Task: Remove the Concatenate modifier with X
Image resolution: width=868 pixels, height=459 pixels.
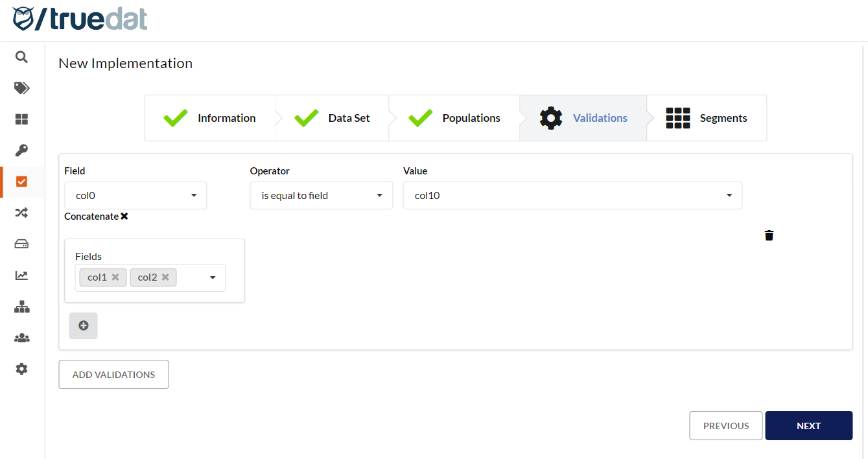Action: pos(124,217)
